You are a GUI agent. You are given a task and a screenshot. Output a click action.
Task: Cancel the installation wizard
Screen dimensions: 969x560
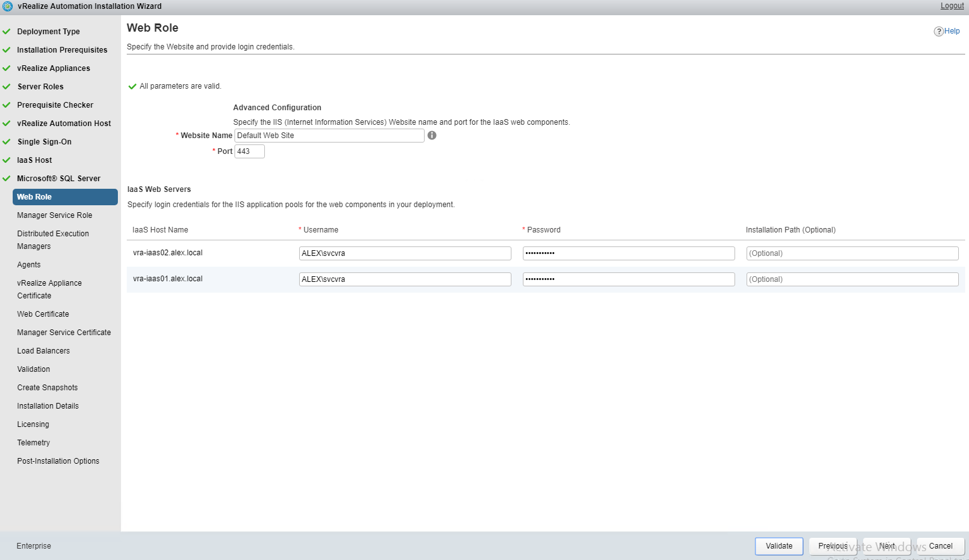pos(940,546)
